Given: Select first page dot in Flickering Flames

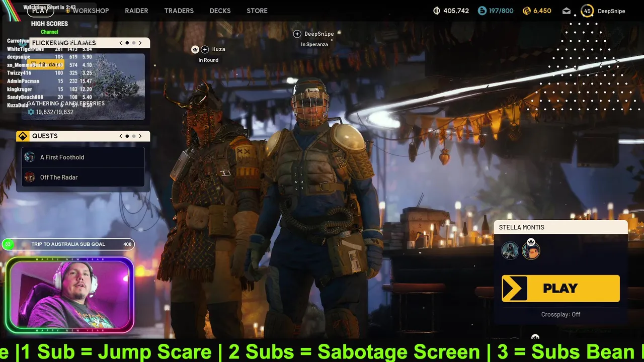Looking at the screenshot, I should [x=127, y=43].
